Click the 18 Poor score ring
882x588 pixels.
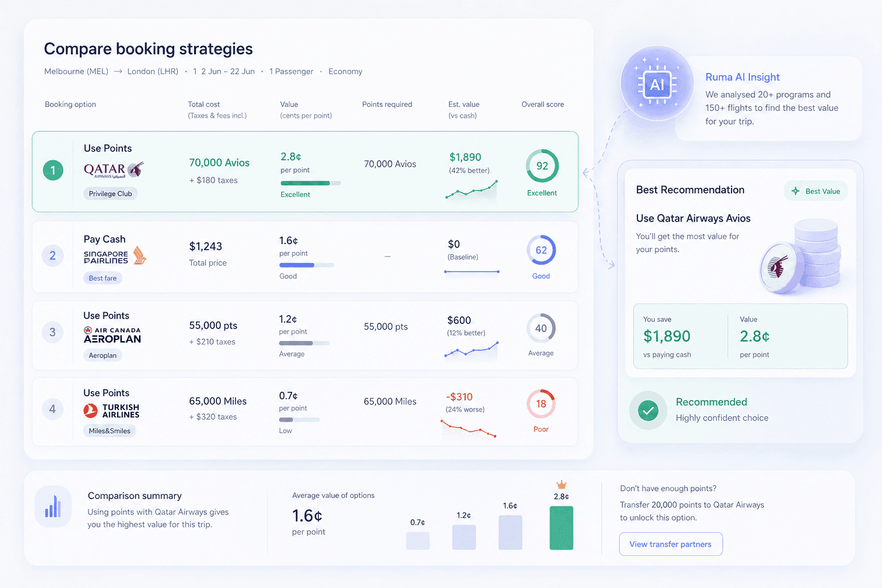(541, 404)
